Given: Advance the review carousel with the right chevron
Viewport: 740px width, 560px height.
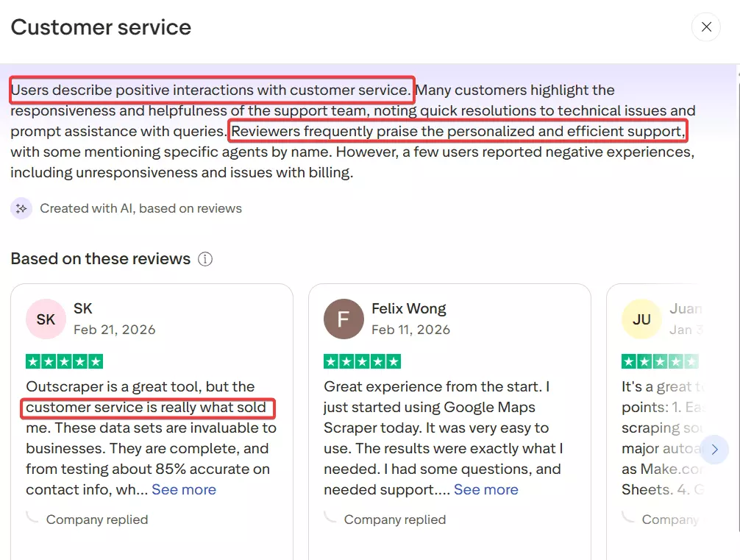Looking at the screenshot, I should [x=715, y=450].
